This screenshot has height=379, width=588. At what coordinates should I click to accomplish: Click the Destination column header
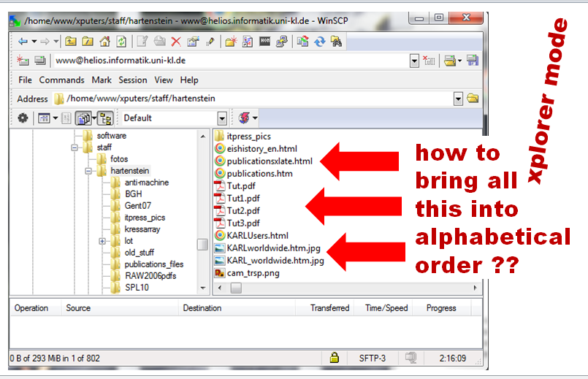pos(202,308)
